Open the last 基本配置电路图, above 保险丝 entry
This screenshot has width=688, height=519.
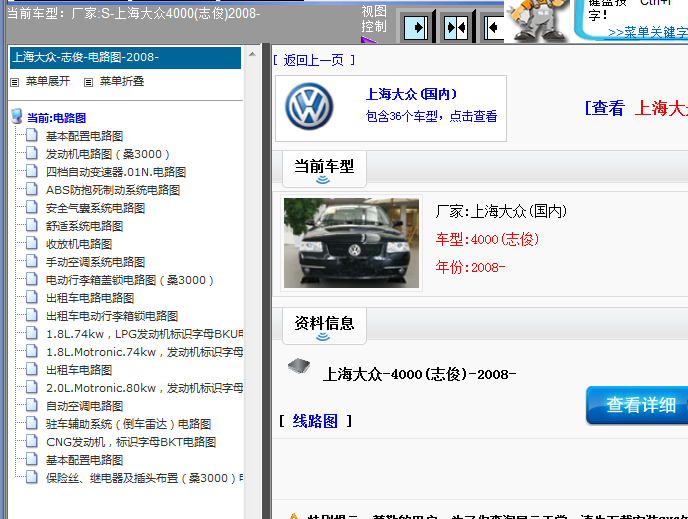85,460
